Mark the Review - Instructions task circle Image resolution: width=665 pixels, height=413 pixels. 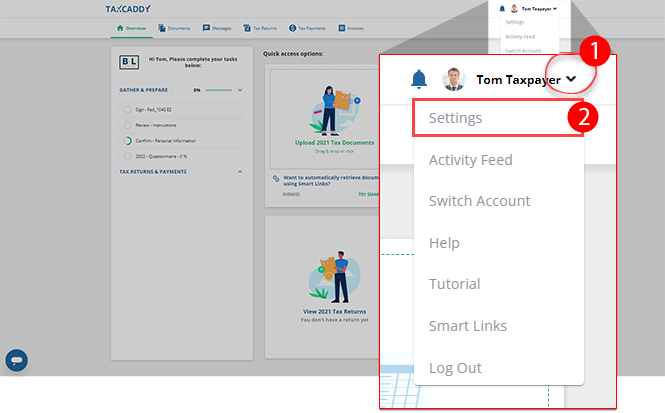tap(127, 125)
